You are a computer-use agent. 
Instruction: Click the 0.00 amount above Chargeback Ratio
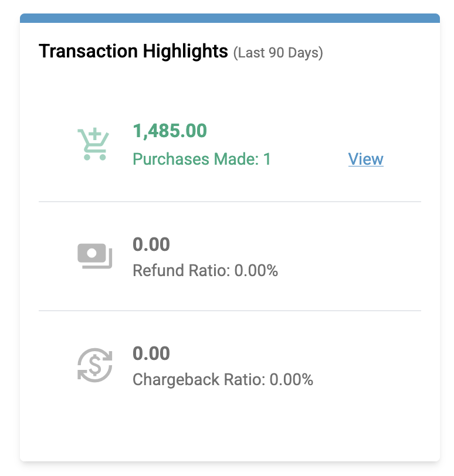151,353
